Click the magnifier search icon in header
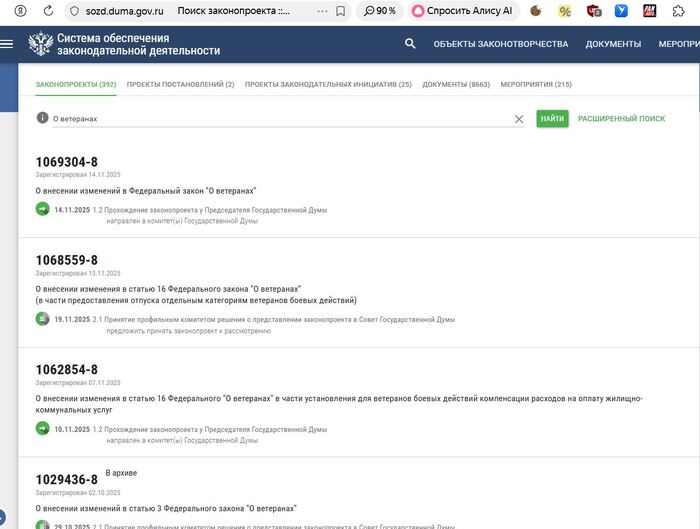Image resolution: width=700 pixels, height=529 pixels. pos(410,44)
